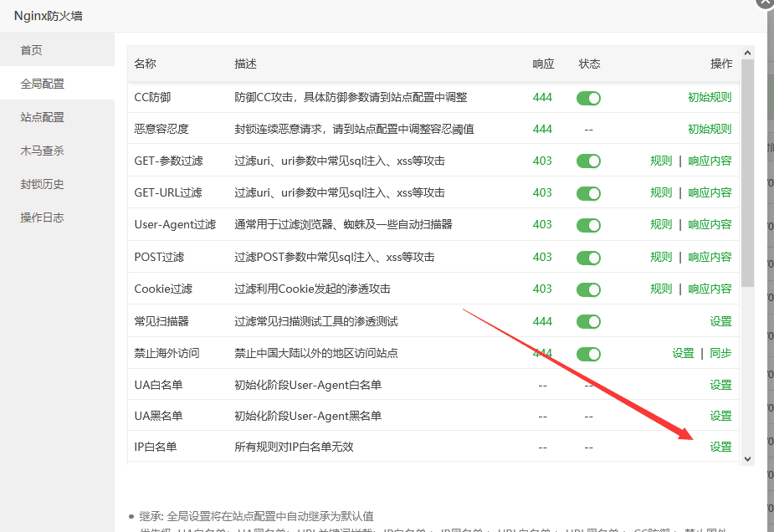The height and width of the screenshot is (532, 774).
Task: Open 规则 for Cookie过滤
Action: [661, 289]
